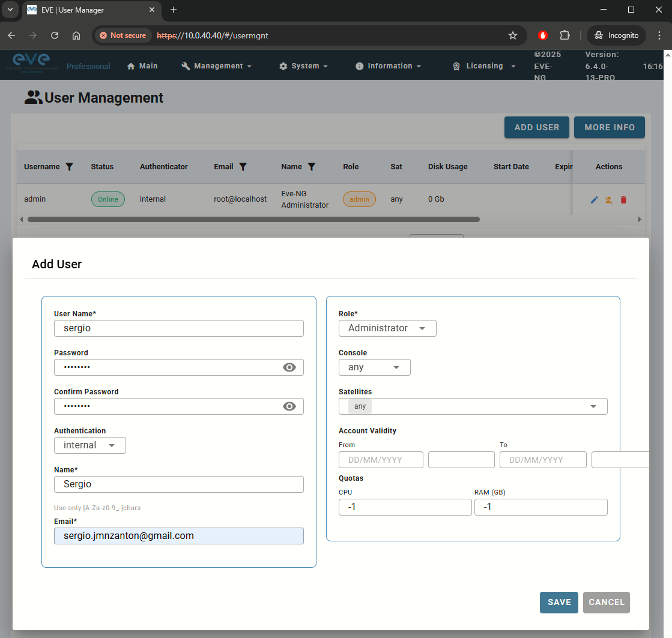Viewport: 672px width, 638px height.
Task: Open the Role dropdown showing Administrator
Action: [387, 328]
